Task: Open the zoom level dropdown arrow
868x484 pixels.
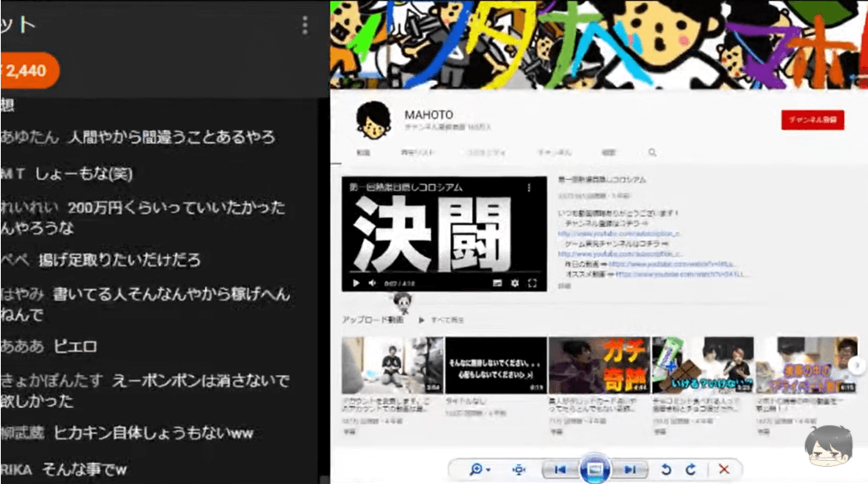Action: pos(489,469)
